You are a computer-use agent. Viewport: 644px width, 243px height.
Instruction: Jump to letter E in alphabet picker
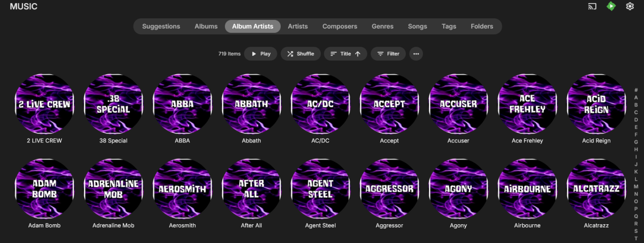[x=636, y=127]
